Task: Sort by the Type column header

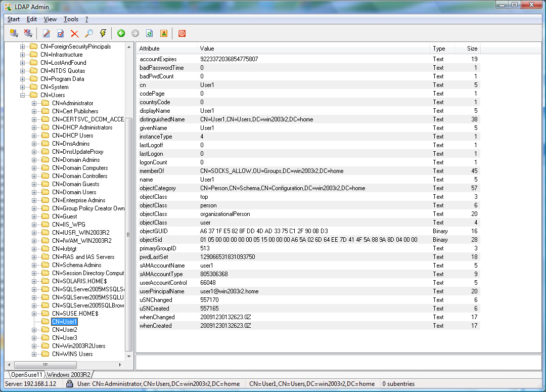Action: [x=442, y=49]
